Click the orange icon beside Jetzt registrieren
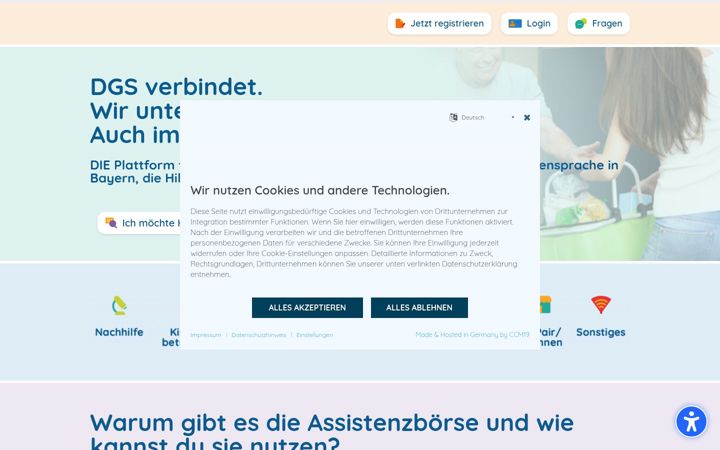This screenshot has height=450, width=720. coord(400,23)
